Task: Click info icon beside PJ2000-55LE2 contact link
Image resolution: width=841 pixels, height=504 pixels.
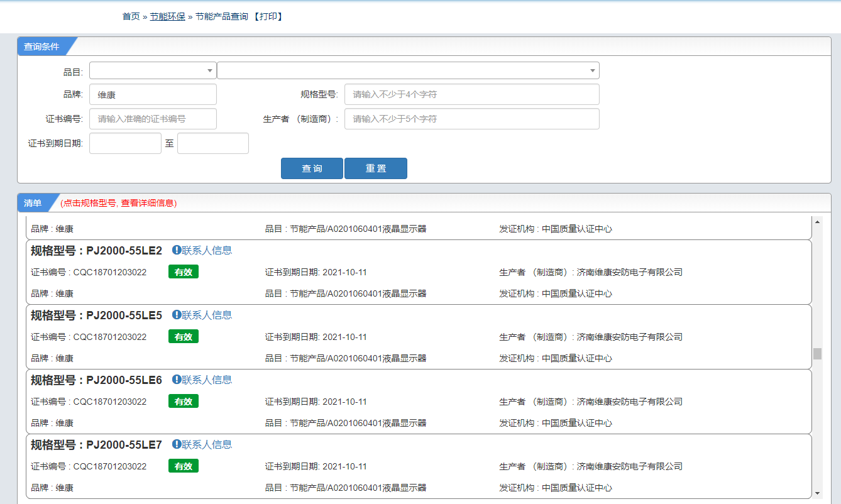Action: point(177,250)
